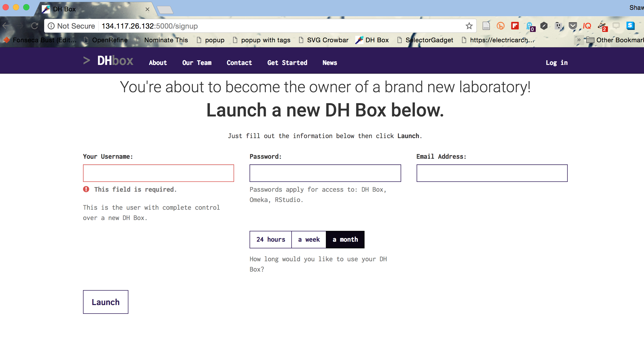Screen dimensions: 644x337
Task: Click the popup with tags bookmarklet
Action: (261, 40)
